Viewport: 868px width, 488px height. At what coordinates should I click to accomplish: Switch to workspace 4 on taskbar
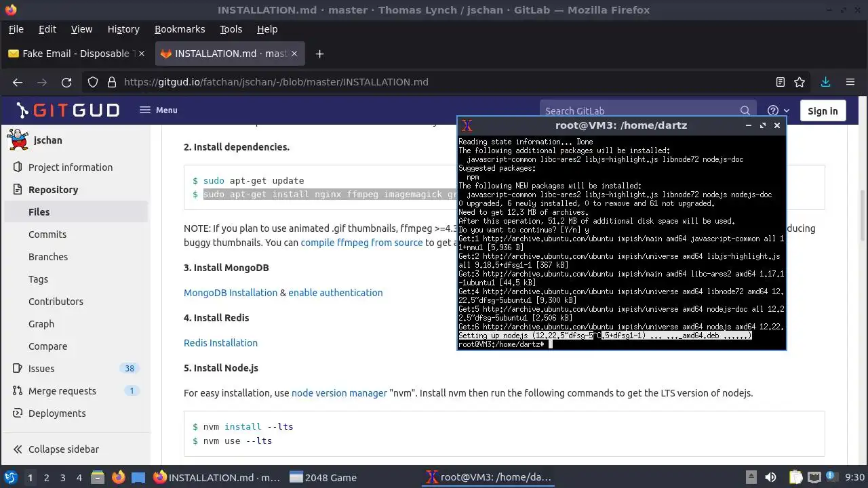tap(79, 477)
